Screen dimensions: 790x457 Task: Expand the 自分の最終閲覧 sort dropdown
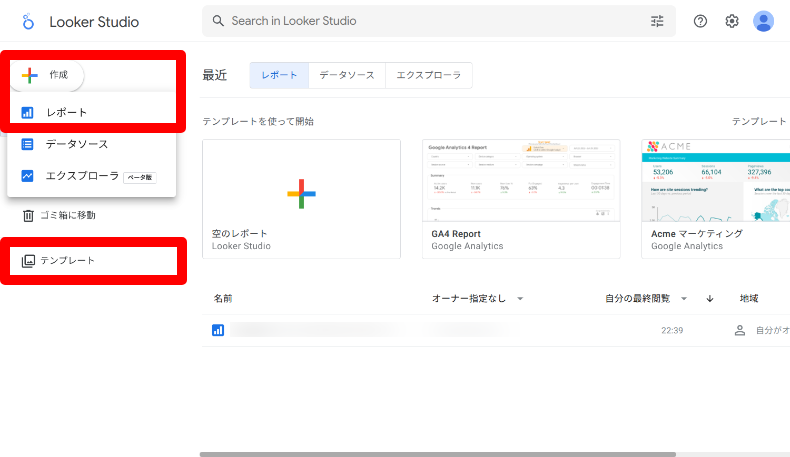coord(646,299)
